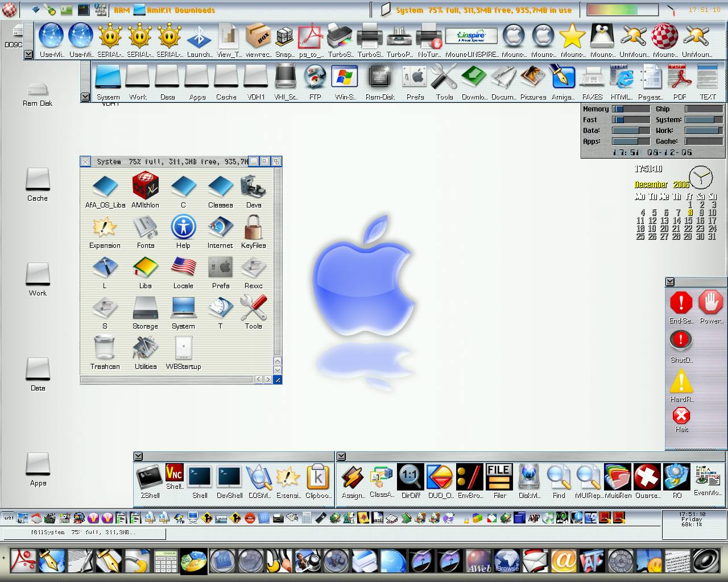Collapse the drives dock with its arrow
Image resolution: width=728 pixels, height=582 pixels.
[x=85, y=97]
